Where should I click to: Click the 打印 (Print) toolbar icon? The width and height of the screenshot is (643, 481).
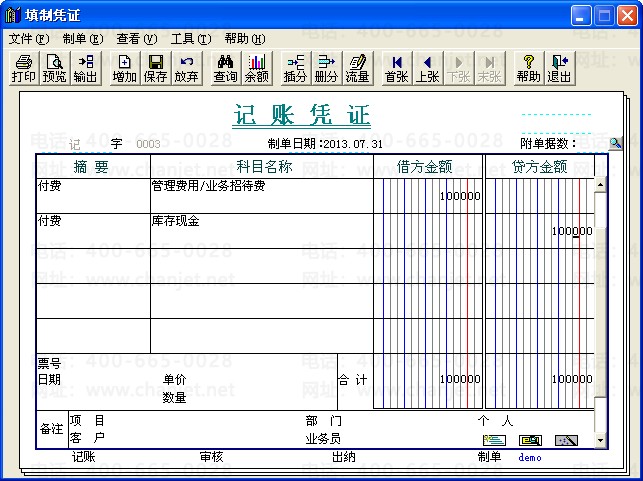pos(24,68)
